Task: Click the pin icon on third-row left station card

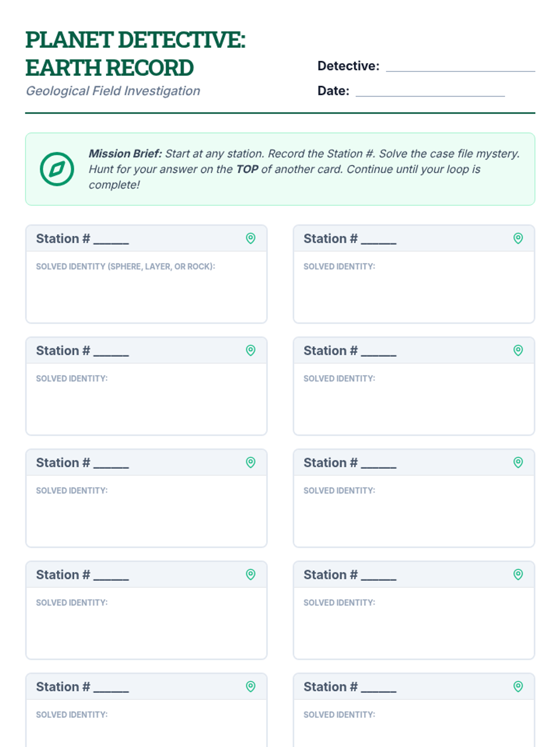Action: (x=251, y=463)
